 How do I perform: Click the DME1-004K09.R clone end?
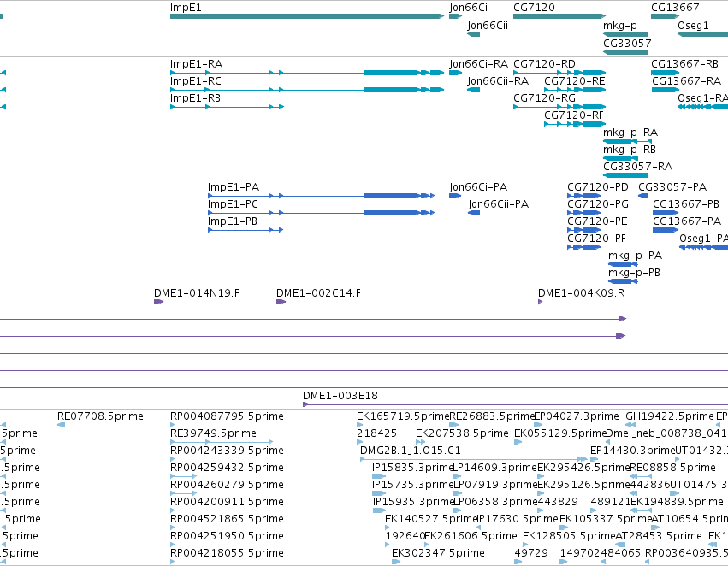(541, 302)
